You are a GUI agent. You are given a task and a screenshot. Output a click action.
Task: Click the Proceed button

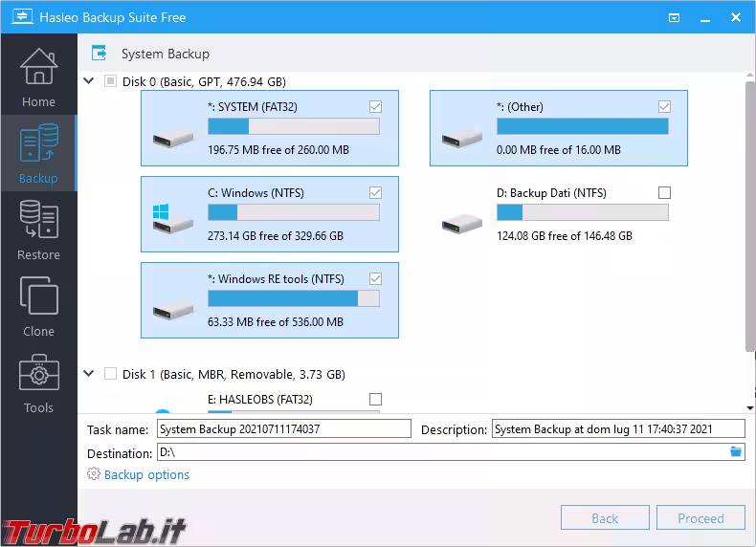pos(700,517)
